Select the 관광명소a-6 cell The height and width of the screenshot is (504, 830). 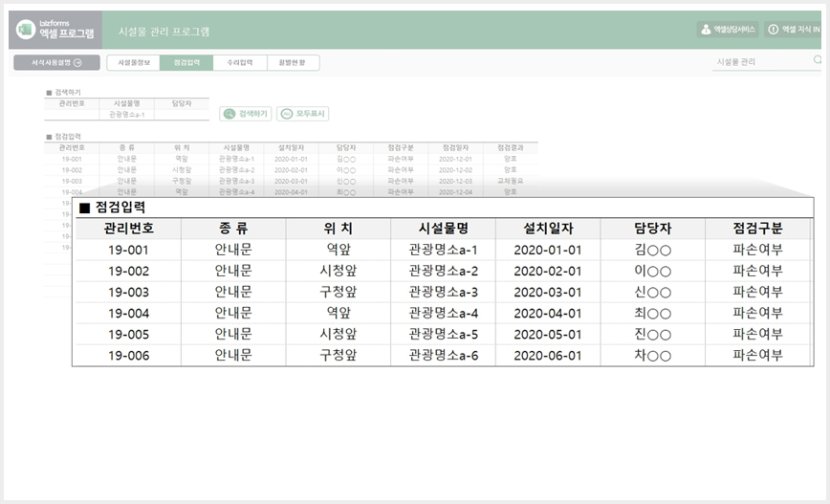click(x=443, y=356)
